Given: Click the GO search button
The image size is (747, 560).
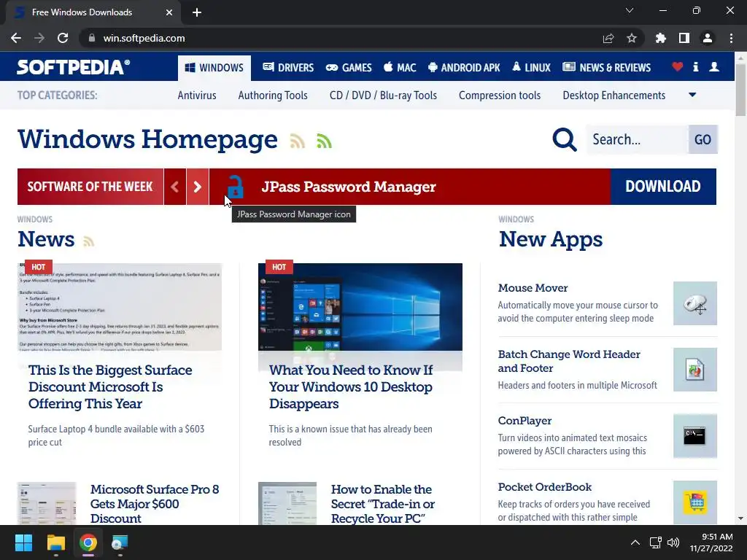Looking at the screenshot, I should 703,139.
